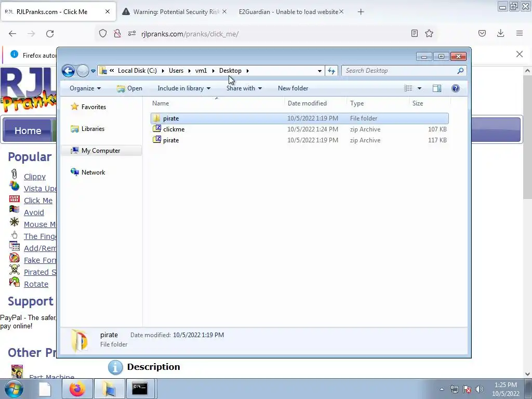
Task: Click the insecure connection lock icon
Action: tap(117, 34)
